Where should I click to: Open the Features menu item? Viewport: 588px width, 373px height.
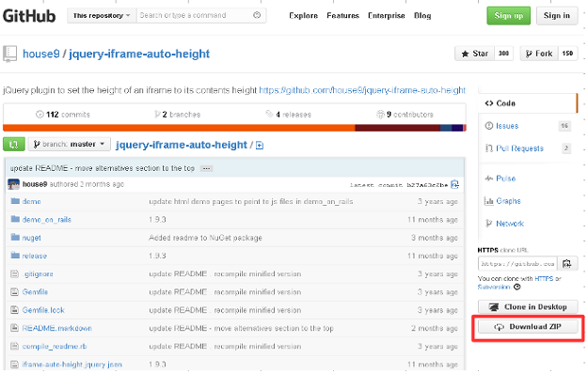[342, 16]
